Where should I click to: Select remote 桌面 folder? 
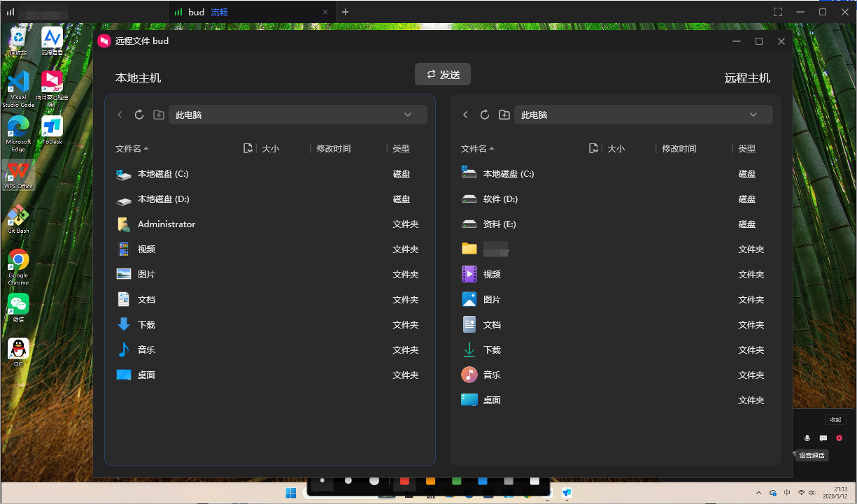click(616, 401)
